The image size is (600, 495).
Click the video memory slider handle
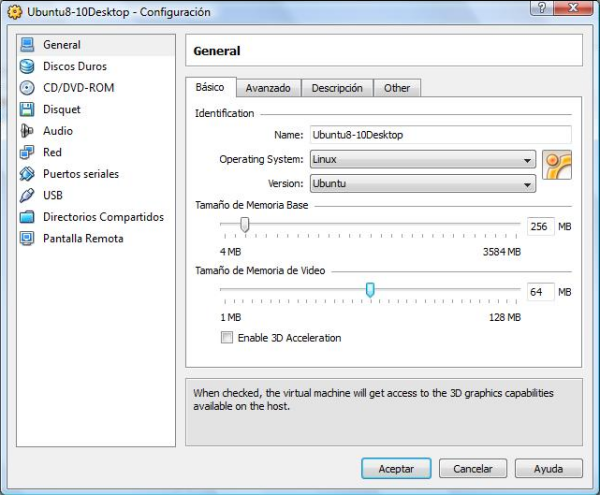pos(370,290)
